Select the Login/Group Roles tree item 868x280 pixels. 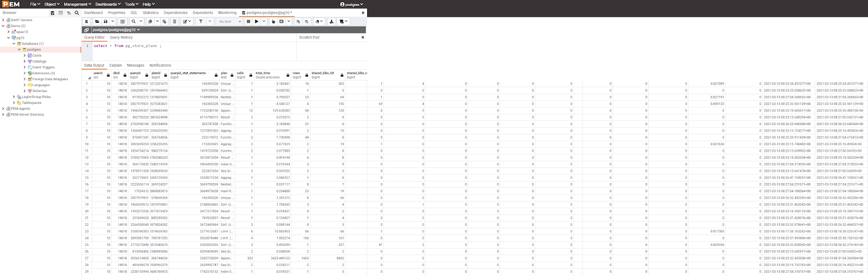coord(36,97)
